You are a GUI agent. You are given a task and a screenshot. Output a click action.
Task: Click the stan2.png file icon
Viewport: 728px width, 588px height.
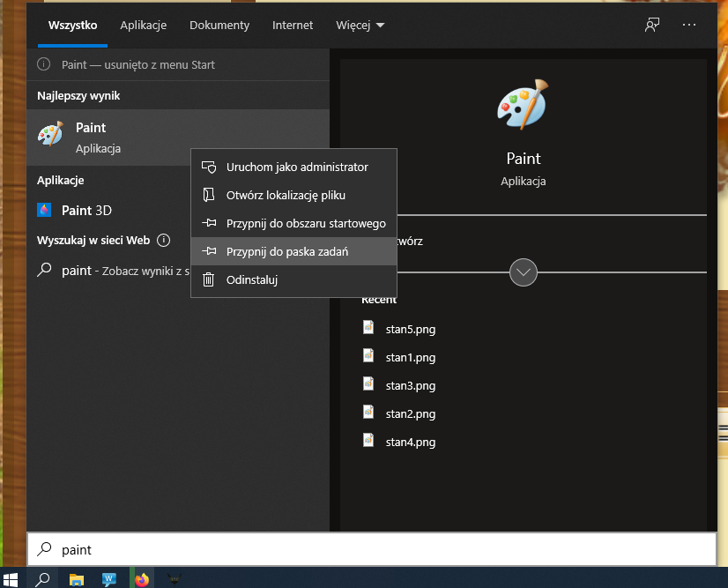point(368,412)
